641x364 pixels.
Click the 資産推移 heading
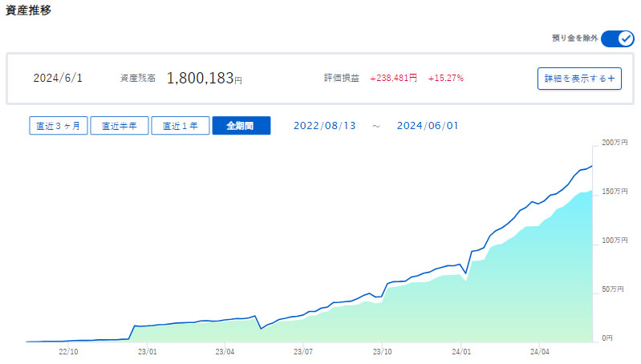point(29,10)
